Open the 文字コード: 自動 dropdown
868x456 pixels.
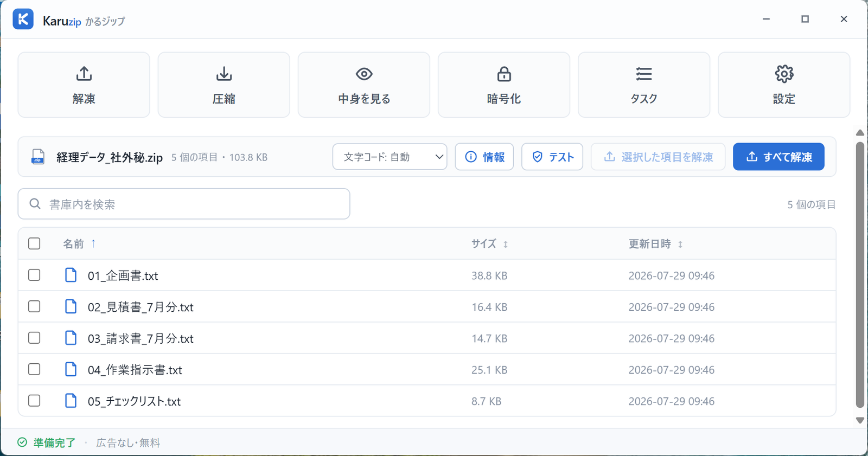pyautogui.click(x=390, y=157)
